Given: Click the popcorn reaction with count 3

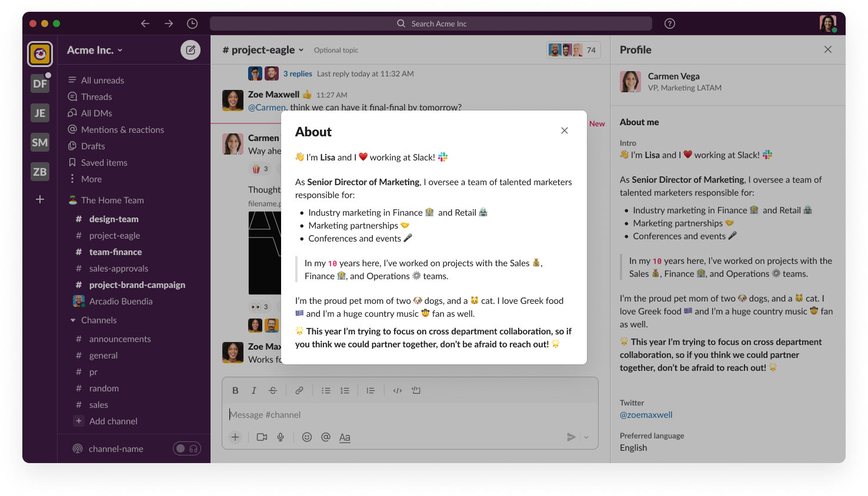Looking at the screenshot, I should [x=260, y=169].
